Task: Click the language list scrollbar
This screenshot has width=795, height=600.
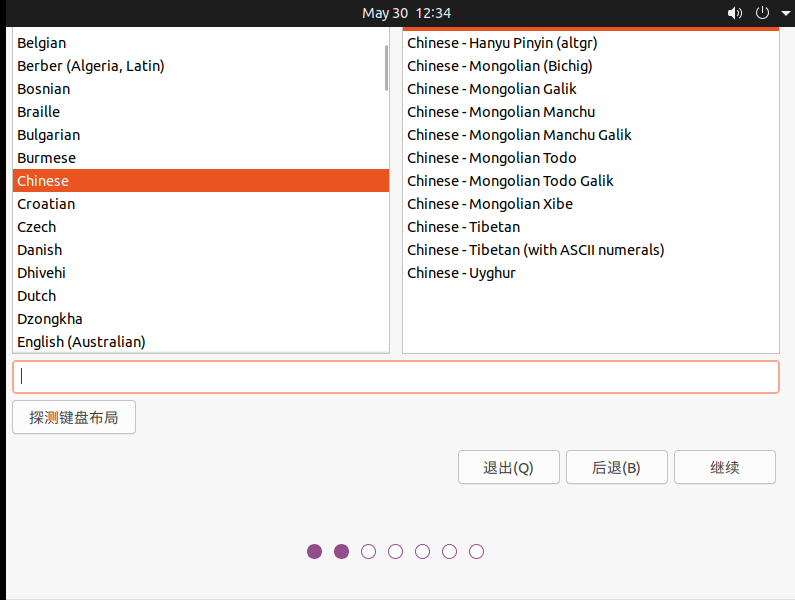Action: 386,68
